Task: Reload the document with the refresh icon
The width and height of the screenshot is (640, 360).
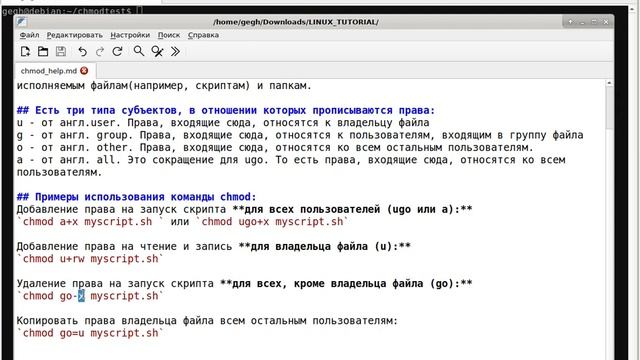Action: pyautogui.click(x=118, y=51)
